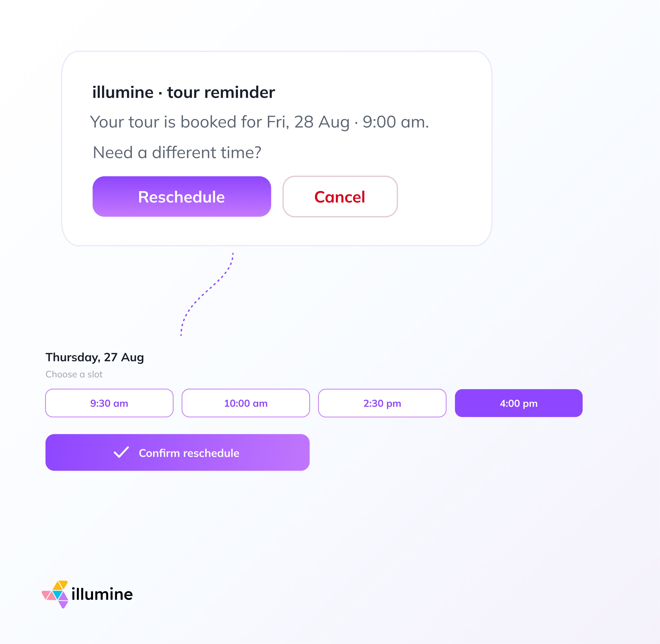Screen dimensions: 660x644
Task: Click the 'illumine · tour reminder' heading
Action: tap(184, 92)
